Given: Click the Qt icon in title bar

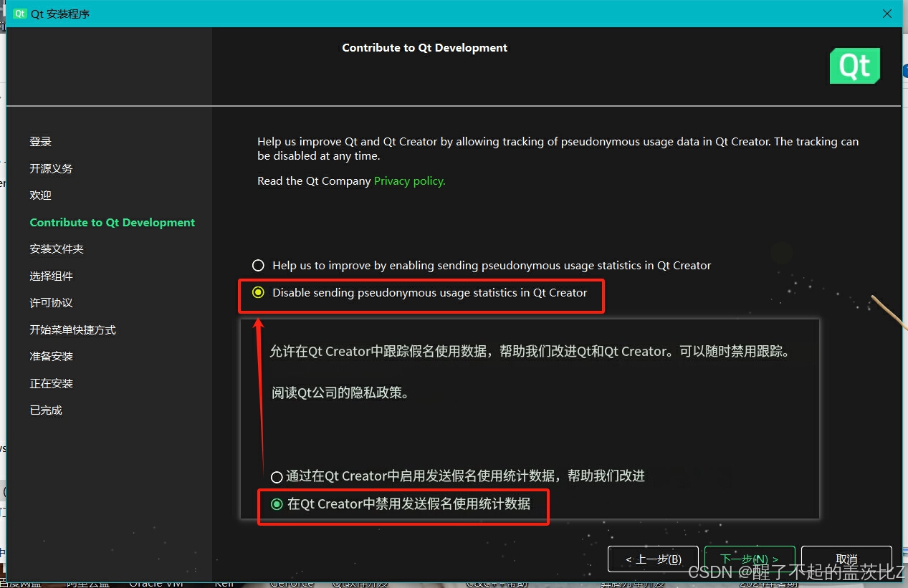Looking at the screenshot, I should point(19,14).
